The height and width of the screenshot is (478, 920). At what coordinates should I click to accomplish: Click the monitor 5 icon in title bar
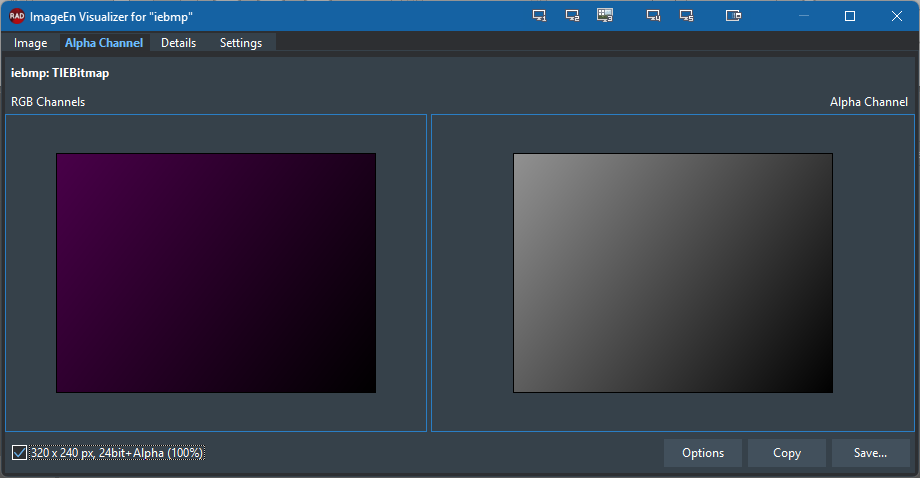tap(686, 16)
